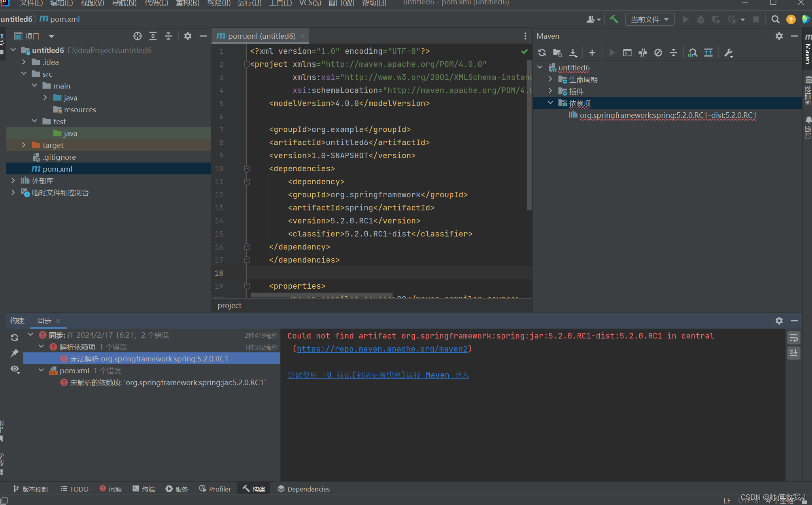Screen dimensions: 812x505
Task: Toggle the pin tab icon in build panel
Action: point(15,353)
